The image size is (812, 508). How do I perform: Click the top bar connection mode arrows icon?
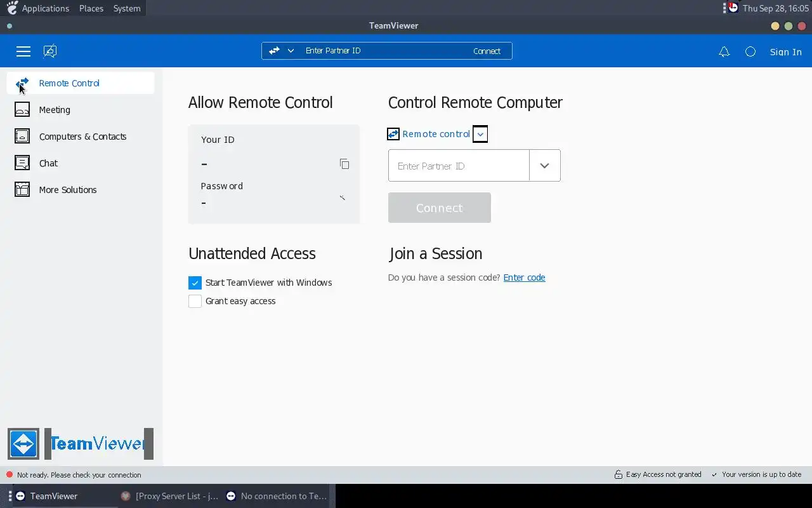click(274, 51)
